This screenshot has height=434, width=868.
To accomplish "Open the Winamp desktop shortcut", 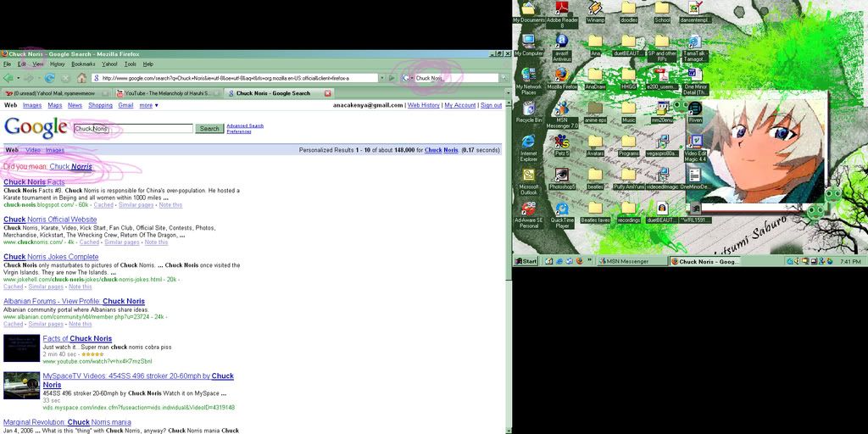I will point(595,10).
